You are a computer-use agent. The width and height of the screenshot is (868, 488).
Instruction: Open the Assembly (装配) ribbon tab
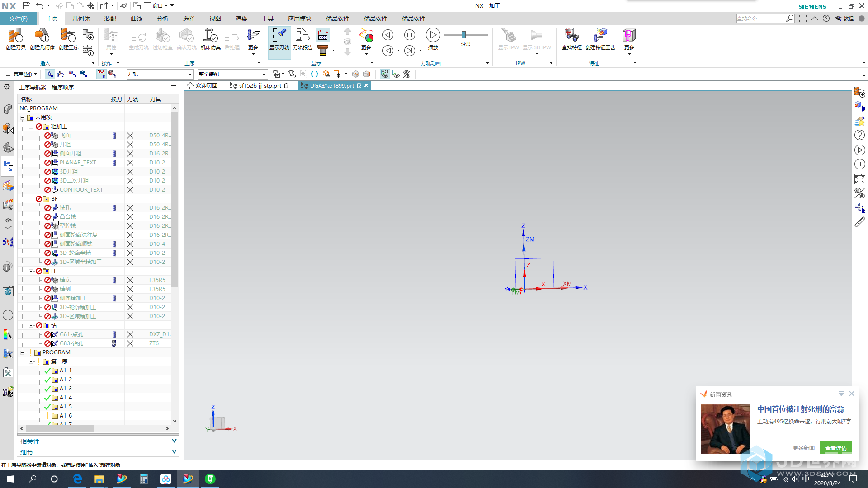110,19
